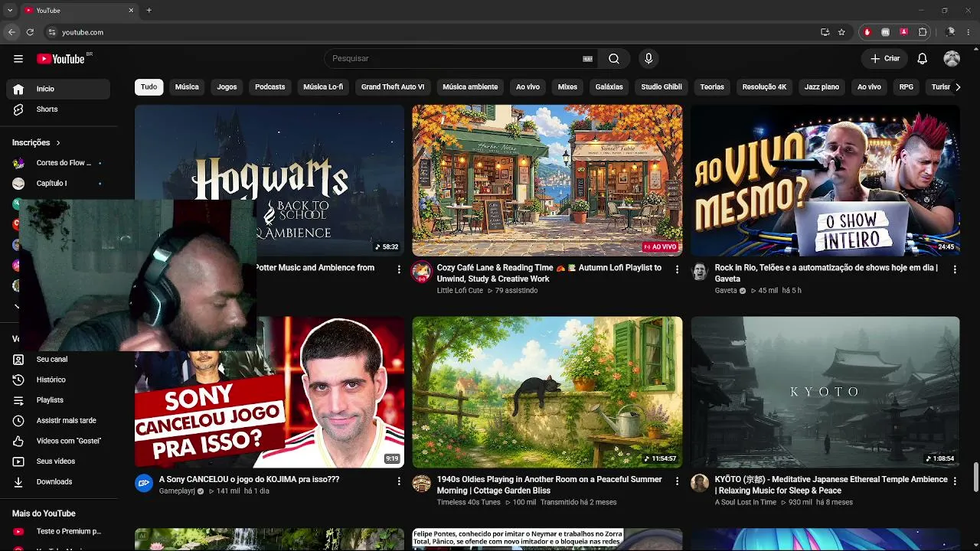This screenshot has height=551, width=980.
Task: Open options for KYOTO Meditative video
Action: coord(955,481)
